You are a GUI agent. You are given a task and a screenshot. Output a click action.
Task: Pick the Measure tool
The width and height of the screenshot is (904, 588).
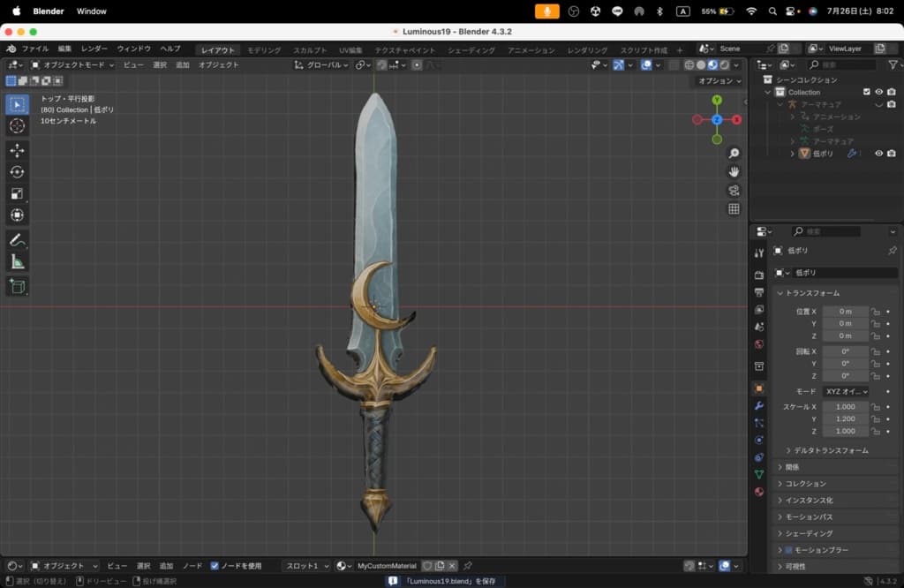(x=17, y=261)
